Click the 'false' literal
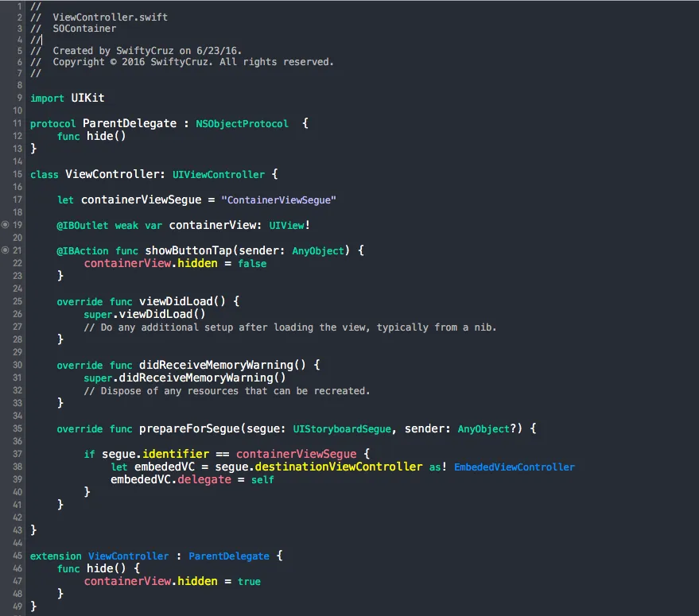Screen dimensions: 699x616 coord(252,263)
